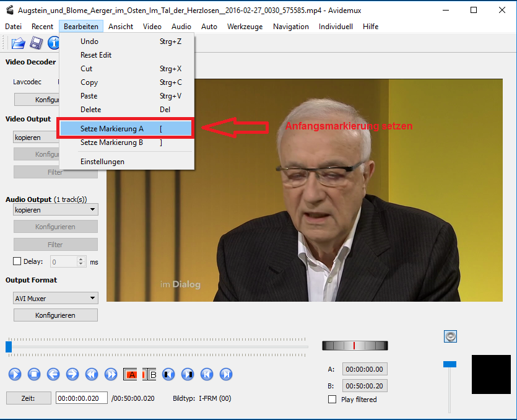This screenshot has width=517, height=420.
Task: Advance to the next frame
Action: tap(72, 374)
